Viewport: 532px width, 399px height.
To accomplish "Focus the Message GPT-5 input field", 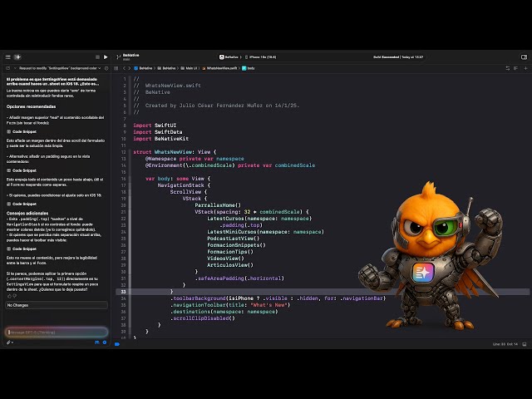I will (57, 332).
